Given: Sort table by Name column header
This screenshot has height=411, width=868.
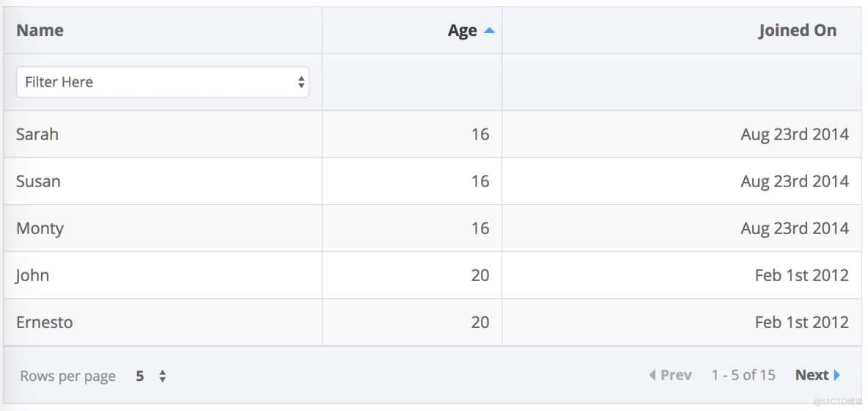Looking at the screenshot, I should [x=40, y=30].
